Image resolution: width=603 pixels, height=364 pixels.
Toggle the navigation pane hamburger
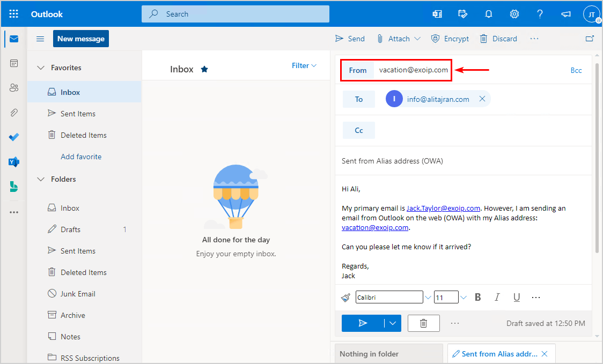tap(40, 39)
